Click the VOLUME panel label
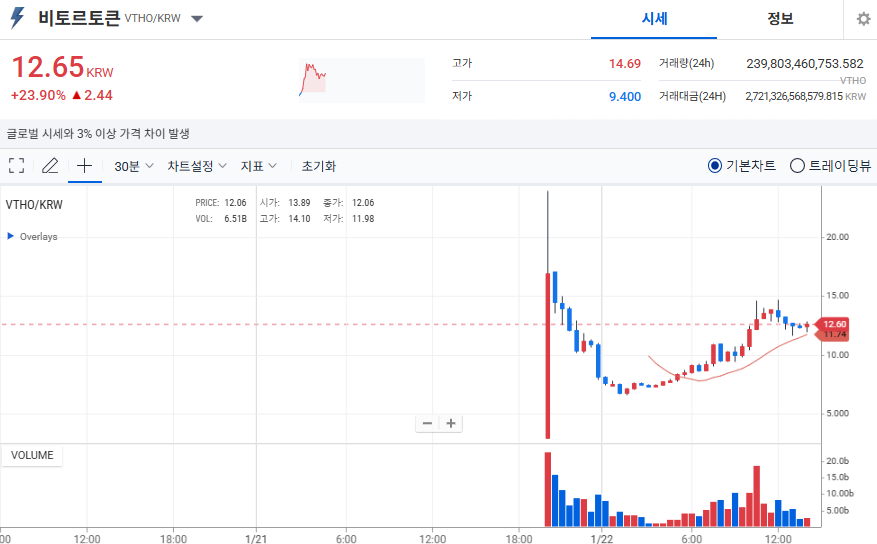The width and height of the screenshot is (877, 544). point(32,455)
